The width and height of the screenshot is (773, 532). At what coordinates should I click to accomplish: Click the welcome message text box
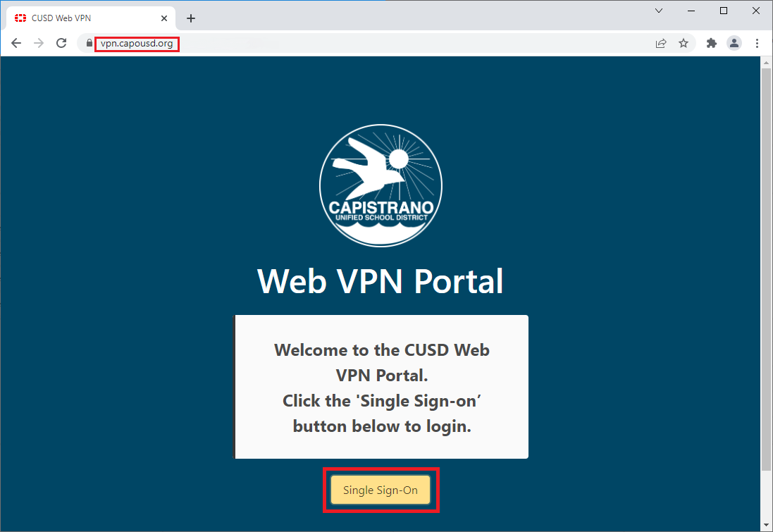click(x=381, y=387)
